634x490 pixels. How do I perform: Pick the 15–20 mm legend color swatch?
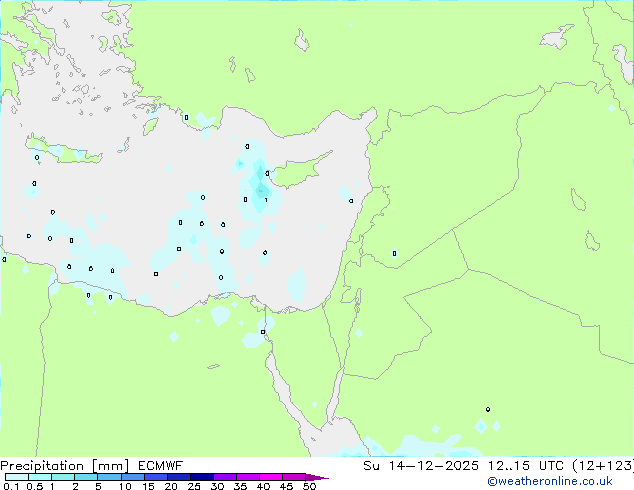point(156,477)
